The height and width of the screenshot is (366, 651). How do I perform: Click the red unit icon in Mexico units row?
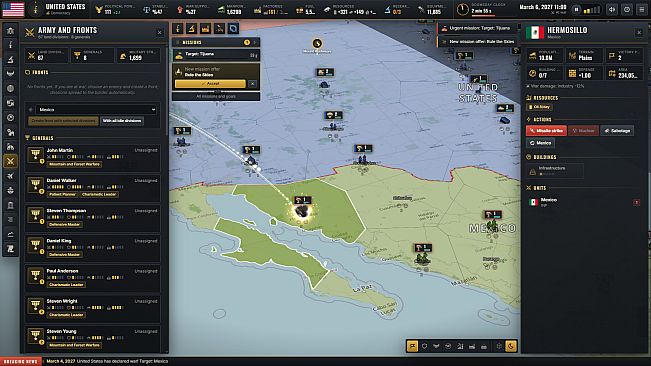tap(636, 203)
